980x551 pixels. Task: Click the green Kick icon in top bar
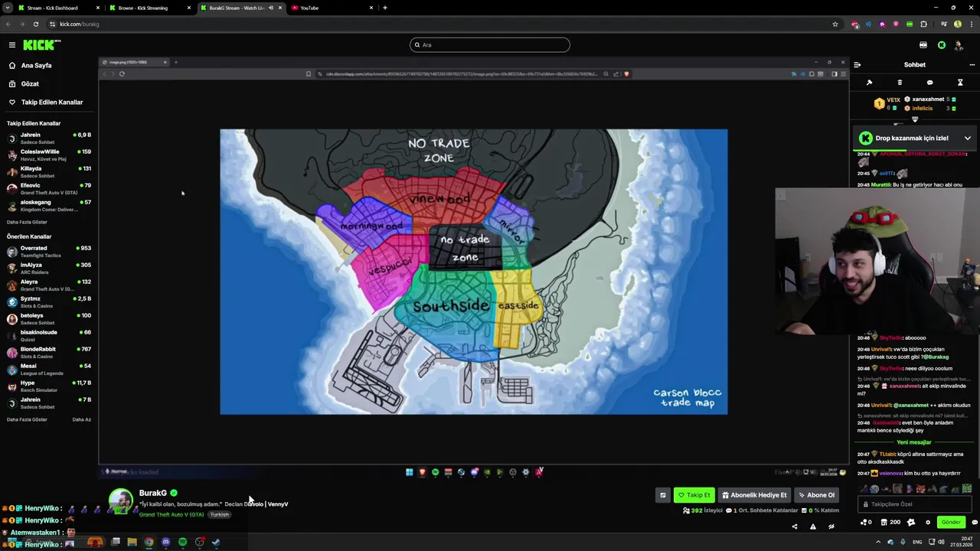click(x=942, y=45)
